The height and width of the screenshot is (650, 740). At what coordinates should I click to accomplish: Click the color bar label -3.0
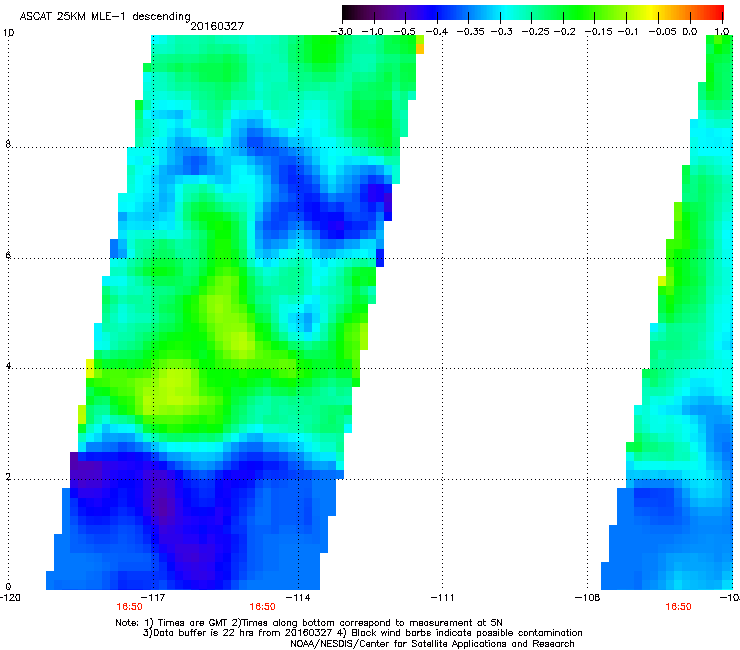point(341,32)
